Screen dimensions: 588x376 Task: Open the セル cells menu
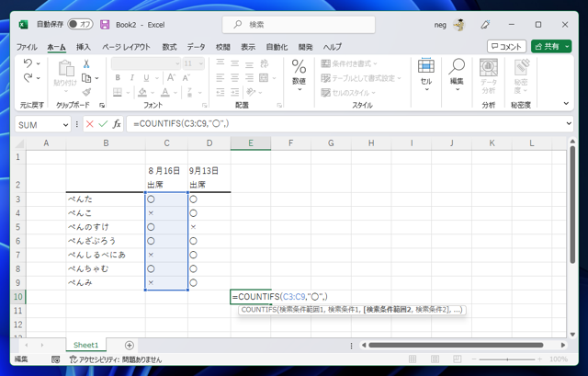point(426,75)
